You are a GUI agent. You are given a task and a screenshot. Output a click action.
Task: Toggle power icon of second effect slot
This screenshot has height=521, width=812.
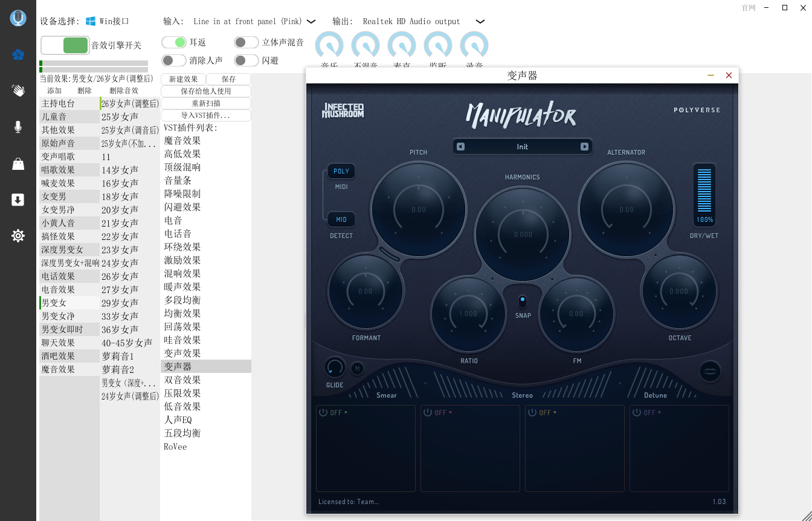pos(428,412)
